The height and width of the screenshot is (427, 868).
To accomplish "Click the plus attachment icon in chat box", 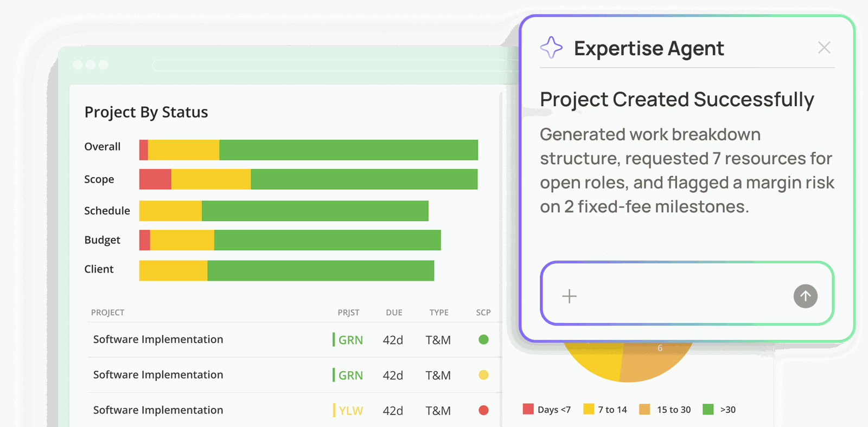I will pyautogui.click(x=569, y=296).
